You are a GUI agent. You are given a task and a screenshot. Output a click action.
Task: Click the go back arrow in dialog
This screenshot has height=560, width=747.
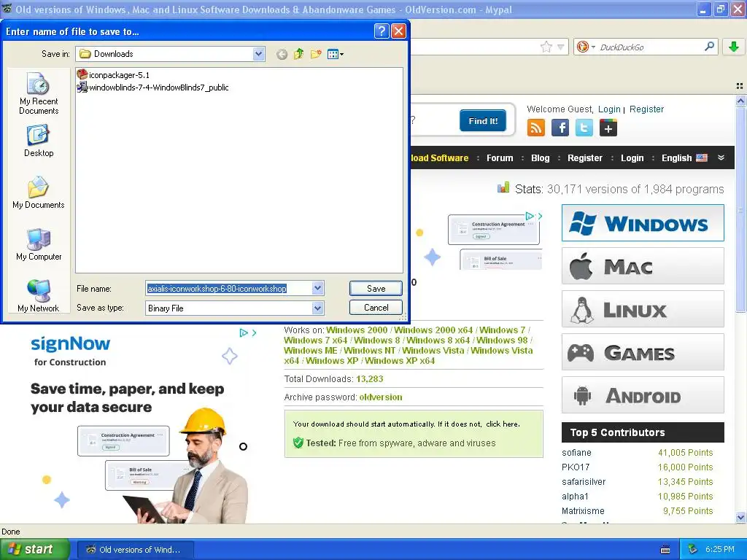point(282,54)
